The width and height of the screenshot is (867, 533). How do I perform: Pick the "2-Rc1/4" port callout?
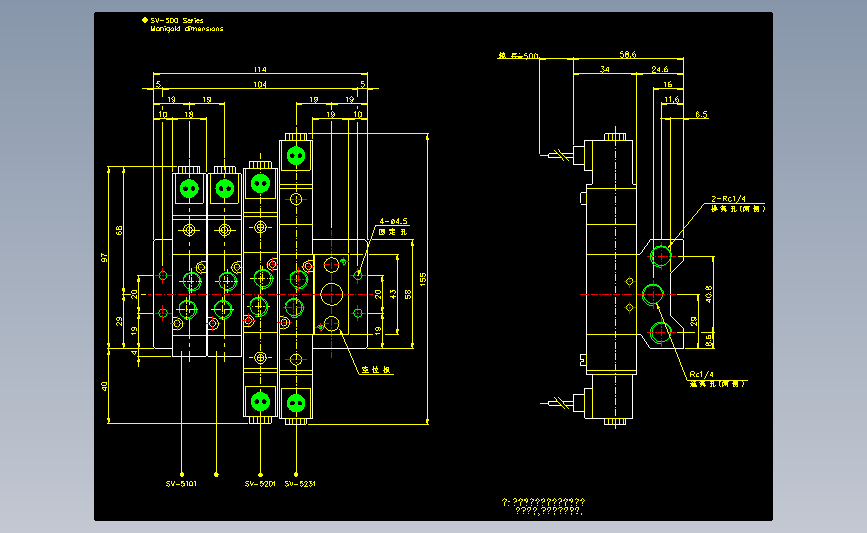(728, 199)
